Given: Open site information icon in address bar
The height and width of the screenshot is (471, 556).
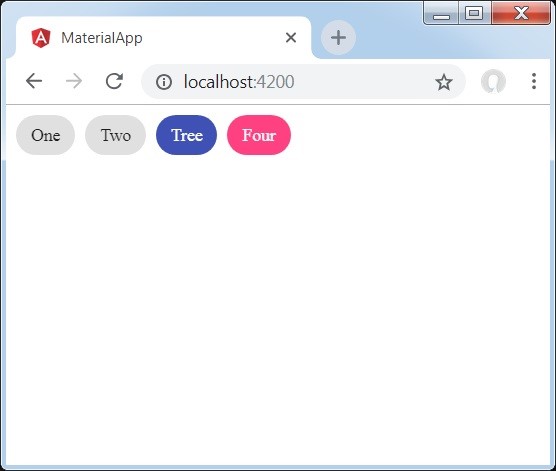Looking at the screenshot, I should 164,82.
